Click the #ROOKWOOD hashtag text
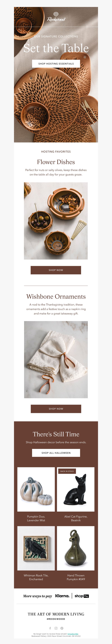Viewport: 112px width, 644px height. click(56, 619)
